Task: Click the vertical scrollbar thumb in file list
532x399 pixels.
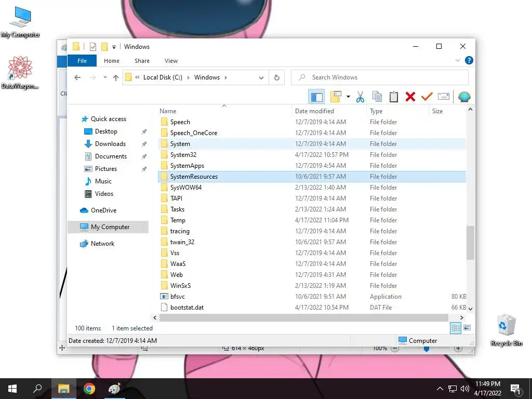Action: pyautogui.click(x=470, y=243)
